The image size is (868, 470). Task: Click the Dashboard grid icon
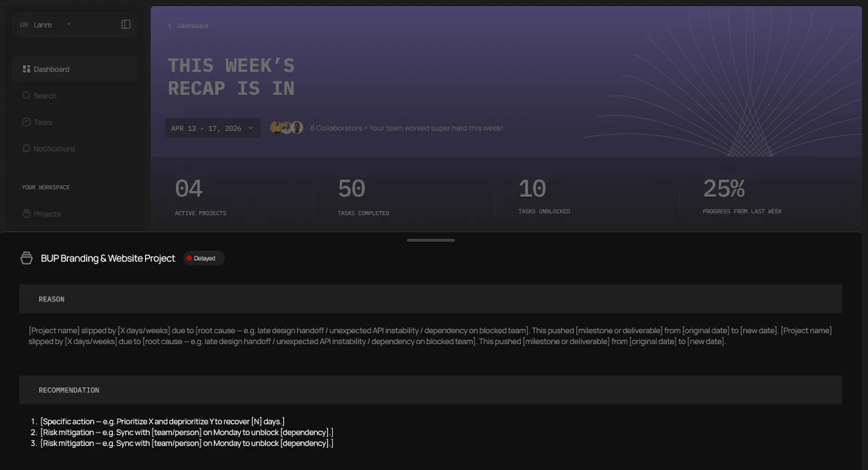click(x=26, y=69)
